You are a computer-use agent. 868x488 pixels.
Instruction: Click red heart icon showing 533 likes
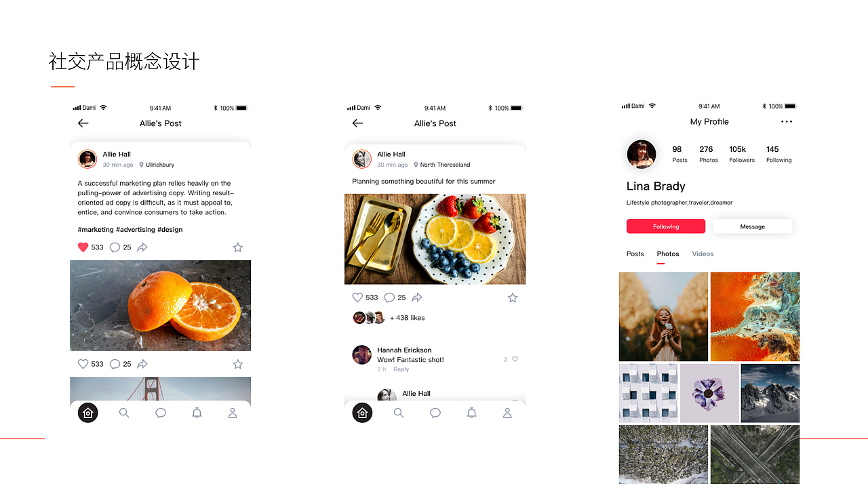83,247
